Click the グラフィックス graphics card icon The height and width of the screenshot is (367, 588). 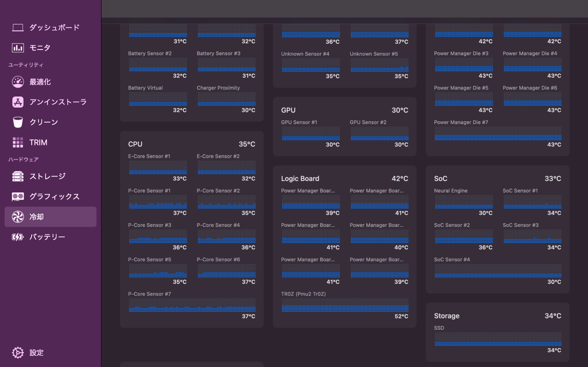pyautogui.click(x=18, y=197)
